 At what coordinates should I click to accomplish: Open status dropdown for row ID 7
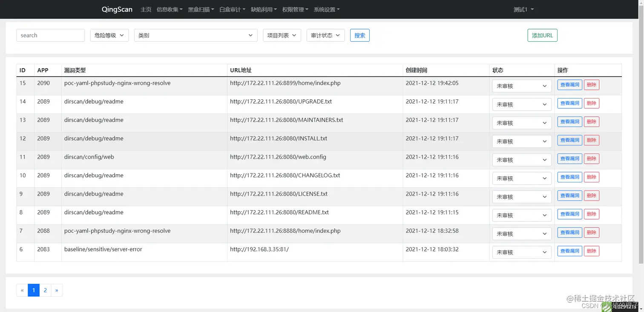click(522, 234)
